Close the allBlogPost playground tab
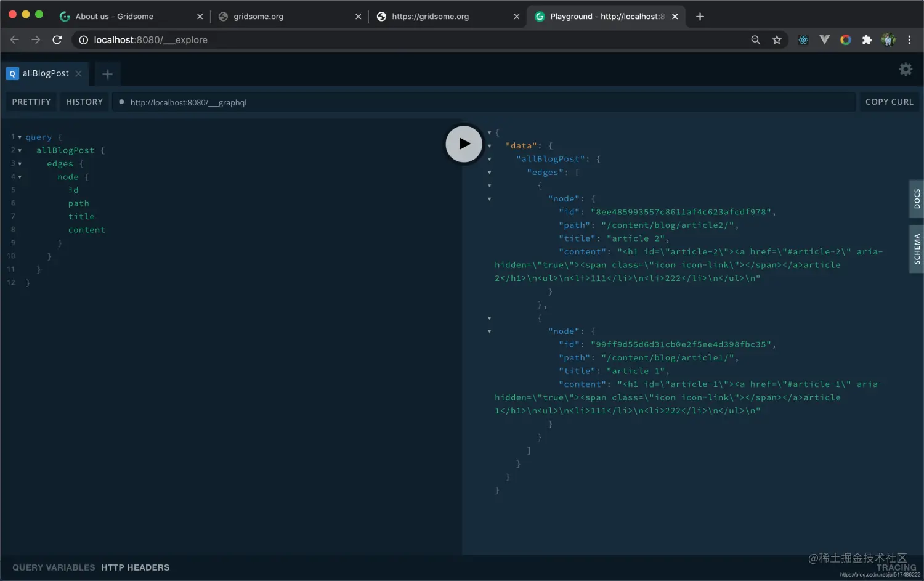The width and height of the screenshot is (924, 581). (79, 73)
